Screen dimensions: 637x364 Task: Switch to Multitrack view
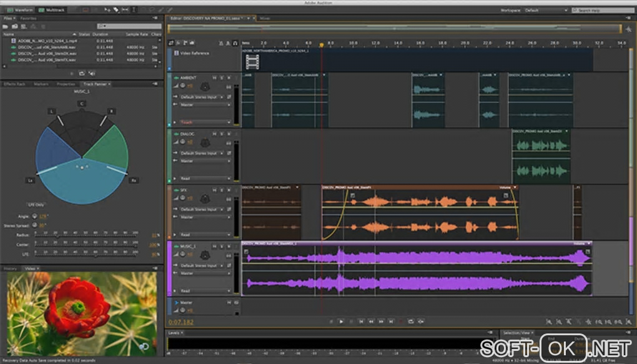point(50,11)
